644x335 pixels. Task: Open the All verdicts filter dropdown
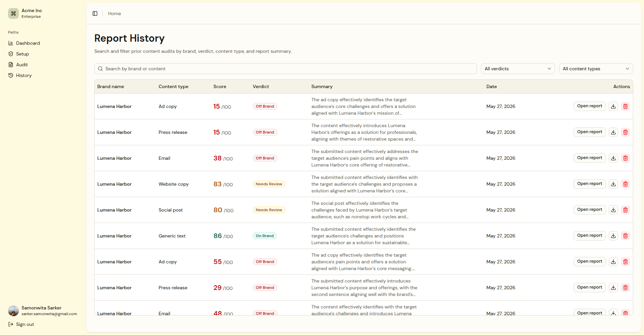[518, 69]
